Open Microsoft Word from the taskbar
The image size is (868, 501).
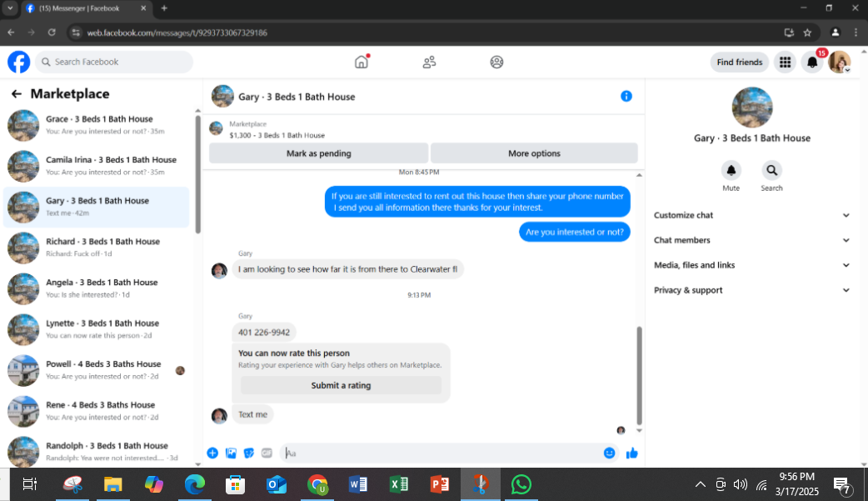pyautogui.click(x=358, y=485)
